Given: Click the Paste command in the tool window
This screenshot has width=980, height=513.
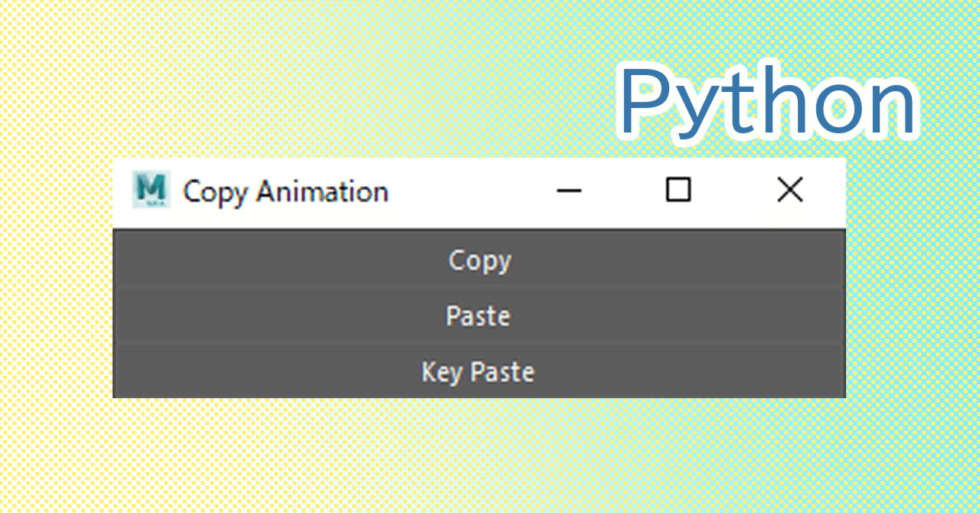Looking at the screenshot, I should pos(478,315).
